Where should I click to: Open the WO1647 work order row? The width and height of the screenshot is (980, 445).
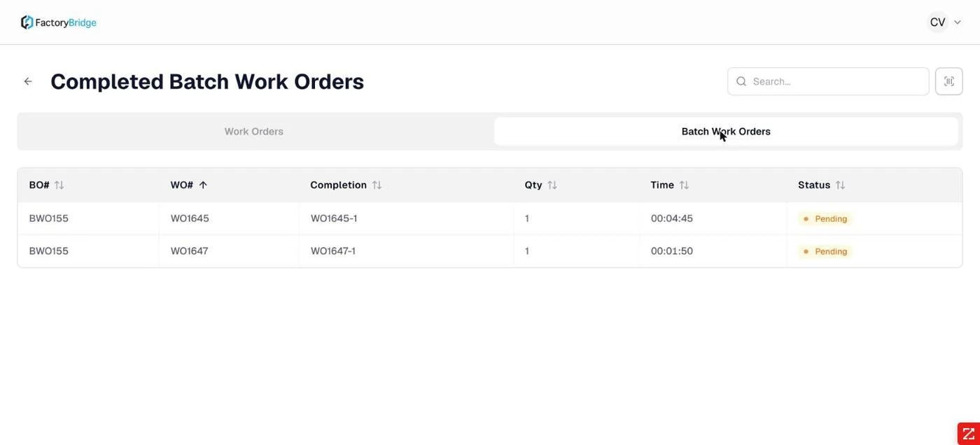[490, 251]
